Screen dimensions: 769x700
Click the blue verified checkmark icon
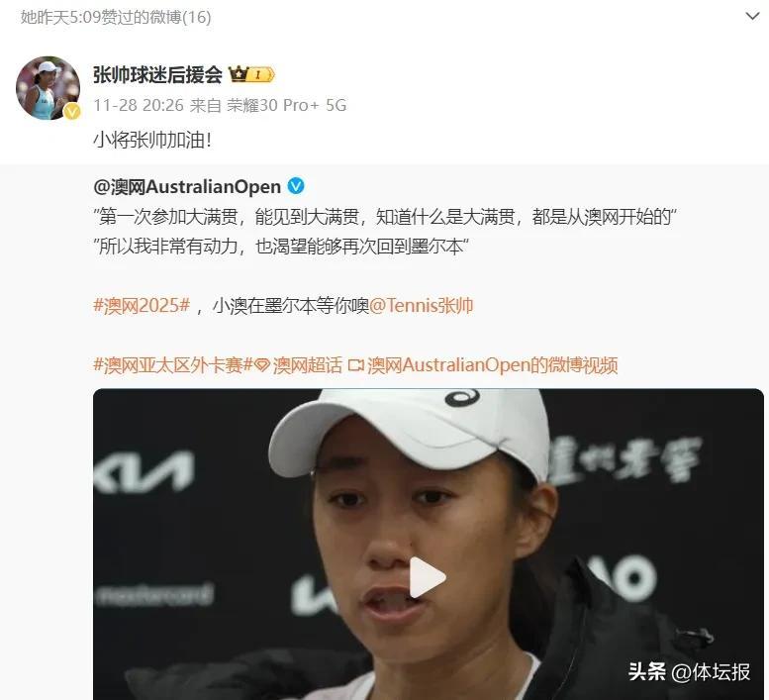point(296,186)
